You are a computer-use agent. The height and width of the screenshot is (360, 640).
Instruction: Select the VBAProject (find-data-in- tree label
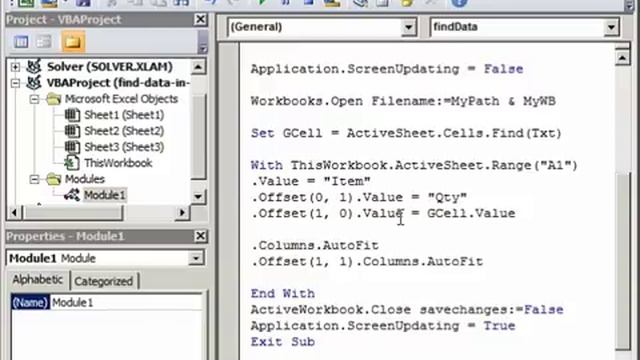118,83
